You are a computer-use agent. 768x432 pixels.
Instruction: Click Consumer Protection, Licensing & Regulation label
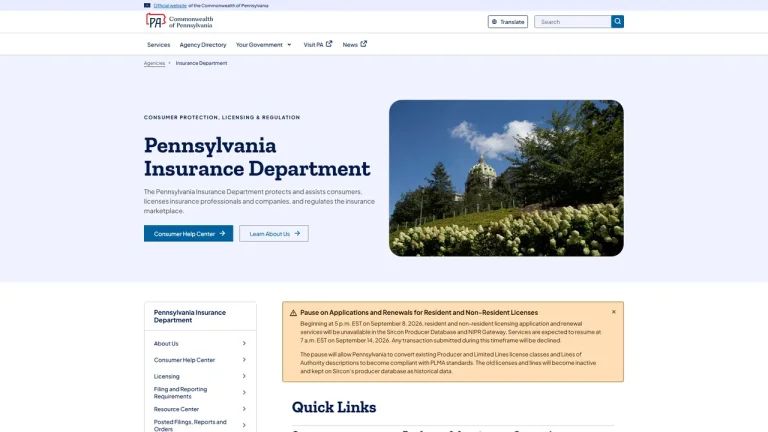222,118
